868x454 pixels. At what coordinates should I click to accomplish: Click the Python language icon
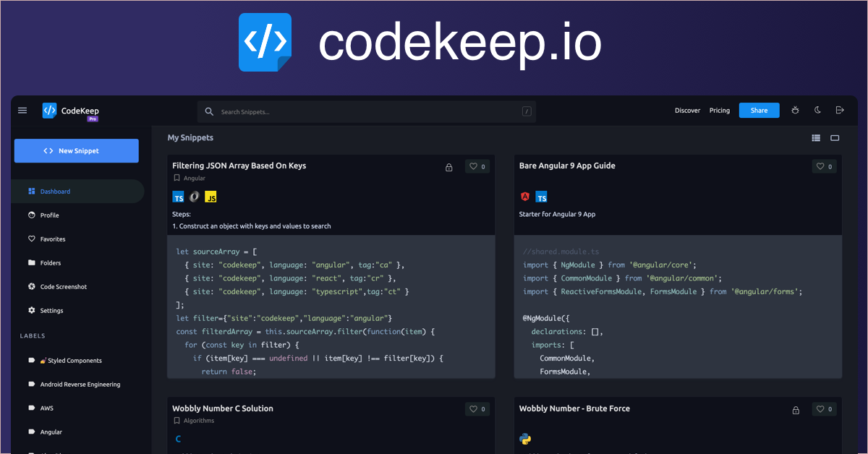[x=525, y=439]
